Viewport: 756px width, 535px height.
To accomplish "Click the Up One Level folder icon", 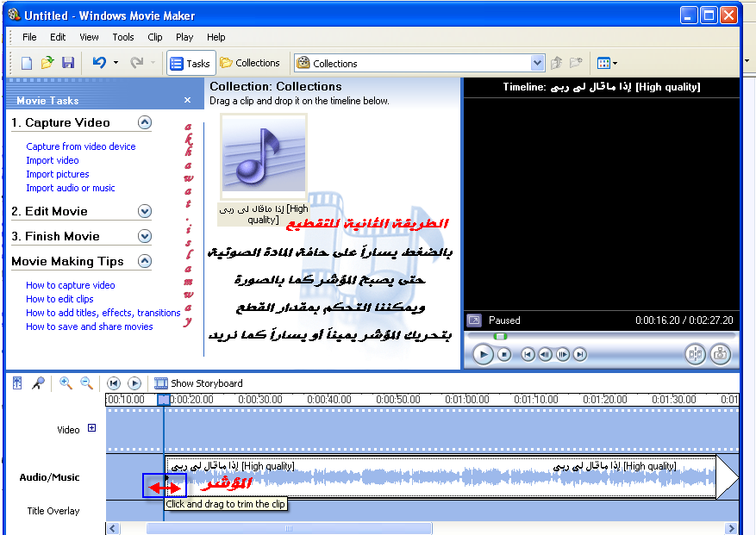I will click(x=556, y=63).
